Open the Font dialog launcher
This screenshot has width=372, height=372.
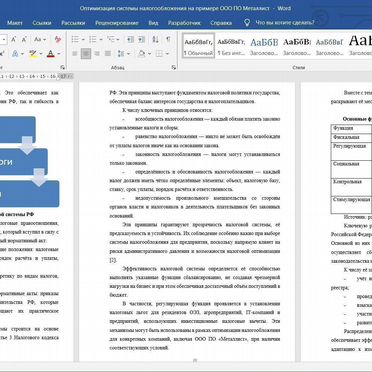(x=63, y=67)
